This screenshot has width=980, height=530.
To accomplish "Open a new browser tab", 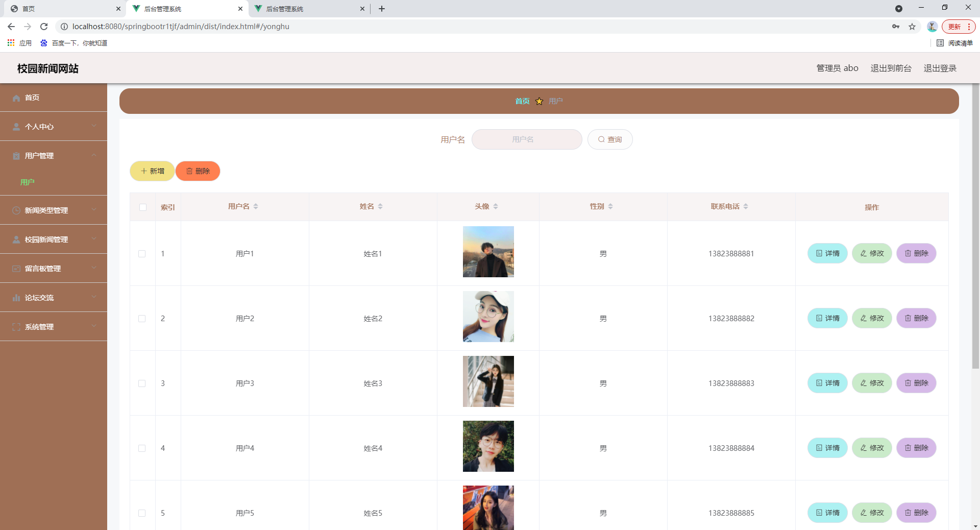I will click(x=382, y=9).
